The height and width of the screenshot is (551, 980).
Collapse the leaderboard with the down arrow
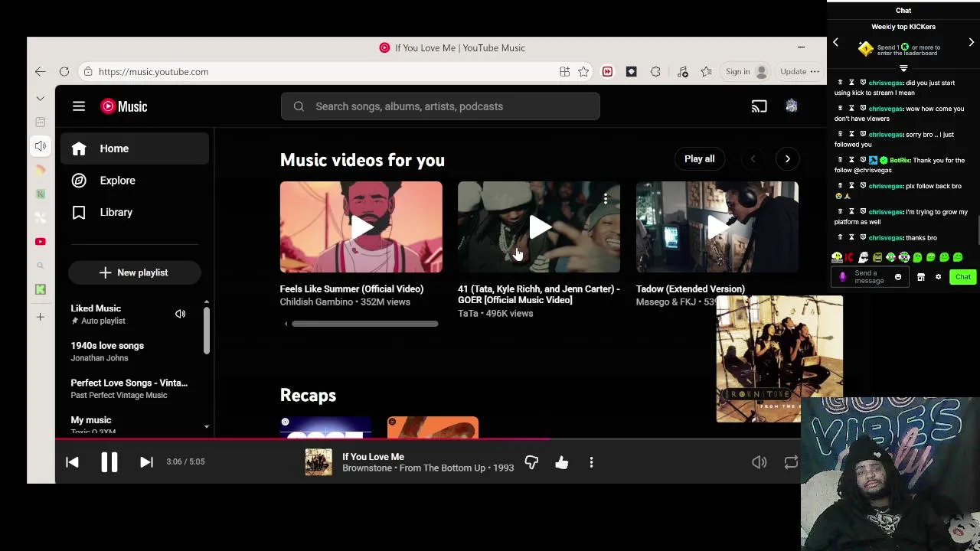coord(903,69)
